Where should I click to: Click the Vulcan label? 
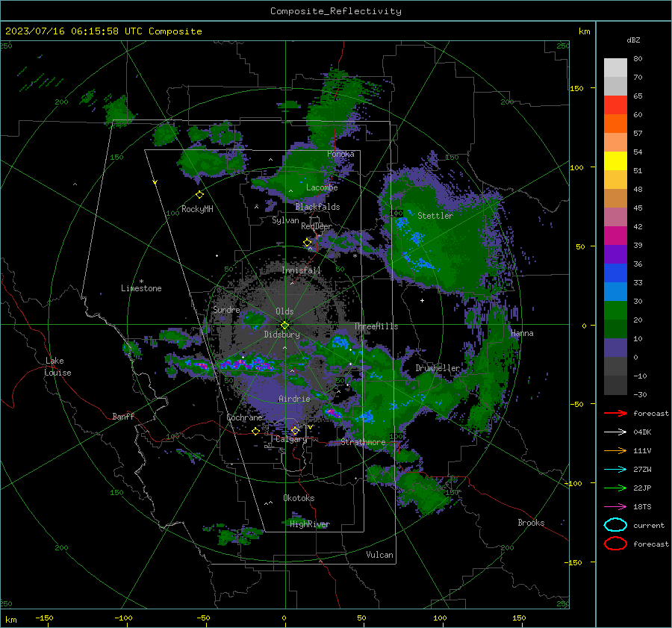click(380, 555)
